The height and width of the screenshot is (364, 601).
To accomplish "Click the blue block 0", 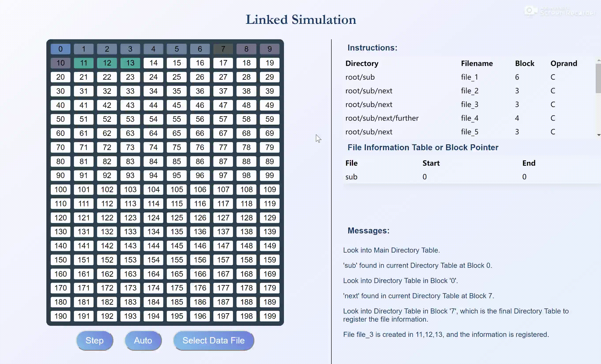I will (60, 49).
